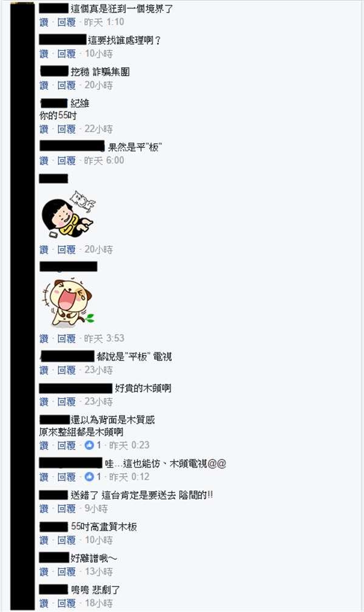Like the 挖糙 詐騙集團 comment

(44, 85)
